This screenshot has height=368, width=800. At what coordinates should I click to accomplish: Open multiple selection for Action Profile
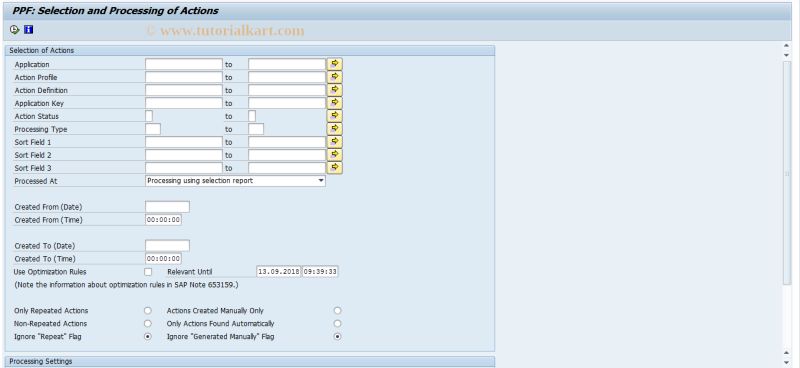(x=335, y=77)
